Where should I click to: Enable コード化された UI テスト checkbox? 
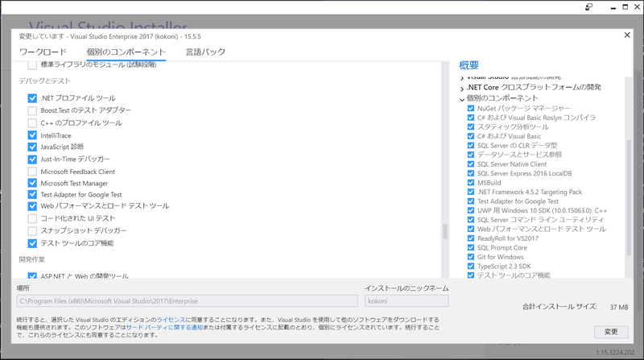[x=32, y=218]
